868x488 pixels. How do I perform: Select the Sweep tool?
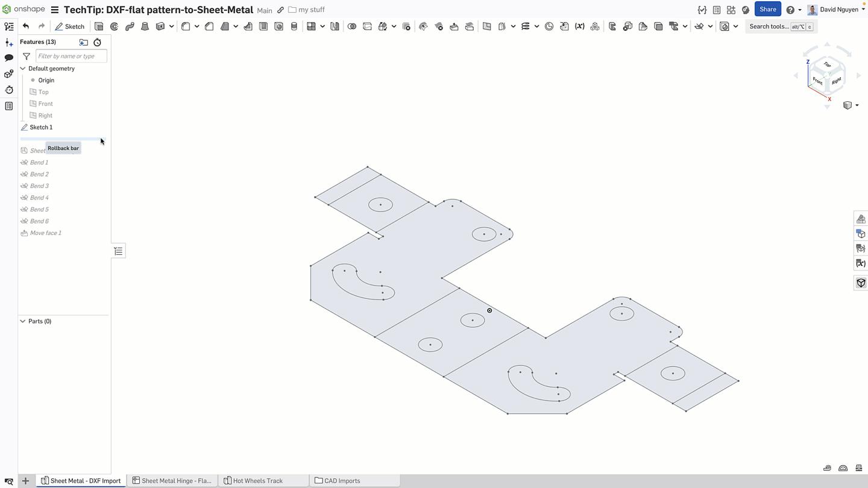pyautogui.click(x=130, y=27)
